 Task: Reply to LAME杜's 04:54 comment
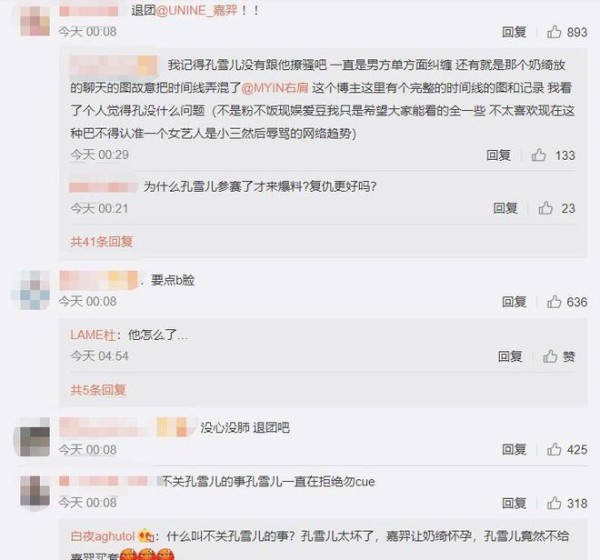click(x=510, y=356)
